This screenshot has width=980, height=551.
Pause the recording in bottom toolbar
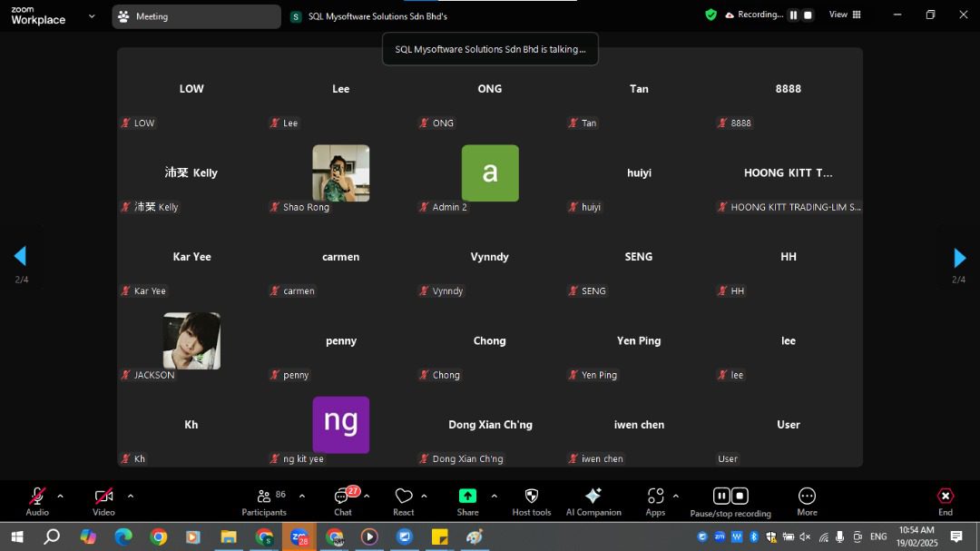(720, 496)
